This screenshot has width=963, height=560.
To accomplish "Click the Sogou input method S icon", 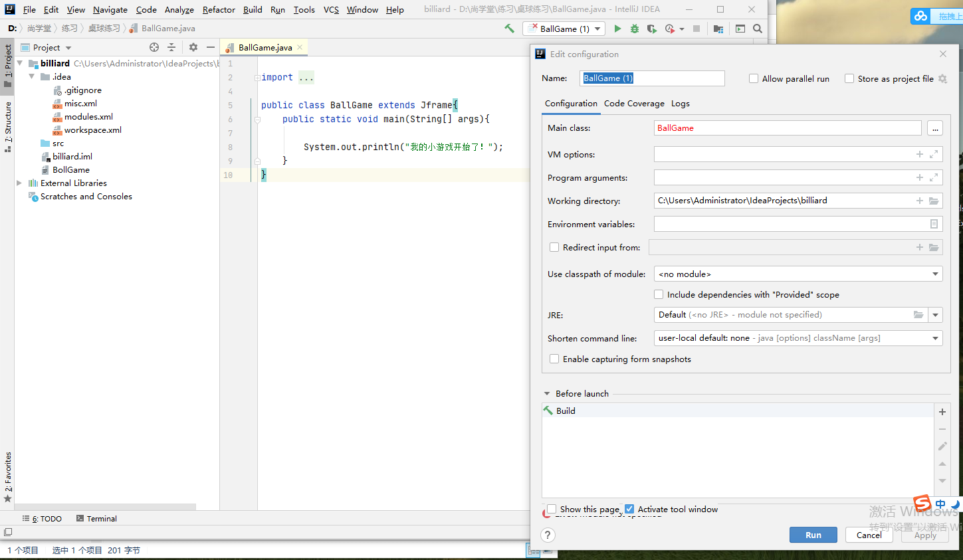I will (922, 504).
